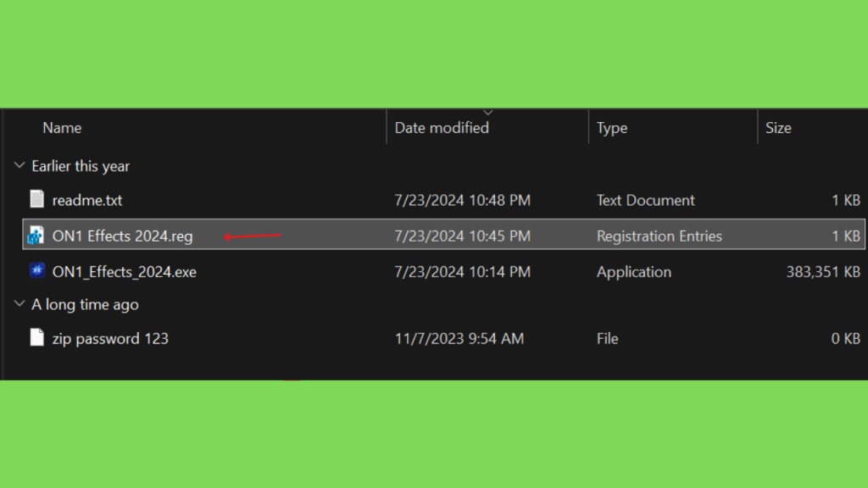Image resolution: width=868 pixels, height=488 pixels.
Task: Collapse the Earlier this year group
Action: 19,165
